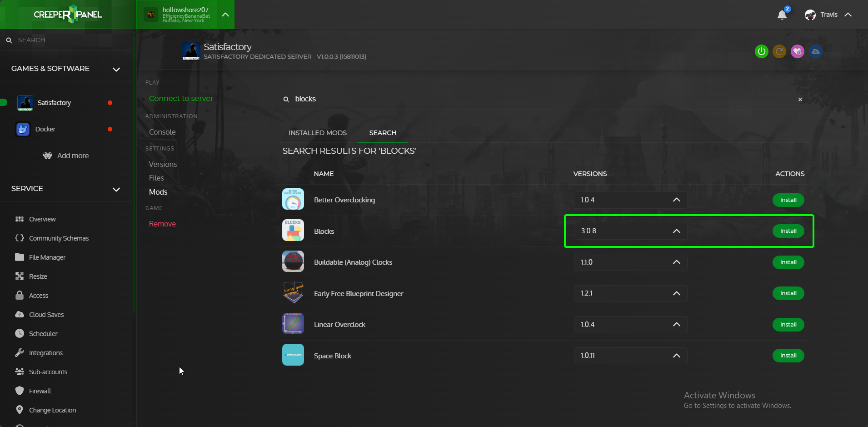Open Space Block version dropdown 1.0.11
868x427 pixels.
[x=630, y=356]
